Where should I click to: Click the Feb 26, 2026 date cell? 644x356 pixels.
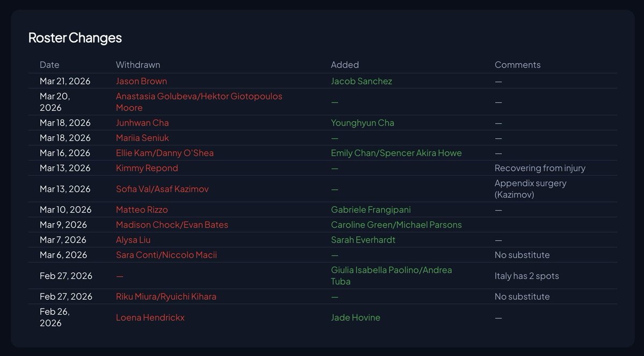(x=55, y=317)
